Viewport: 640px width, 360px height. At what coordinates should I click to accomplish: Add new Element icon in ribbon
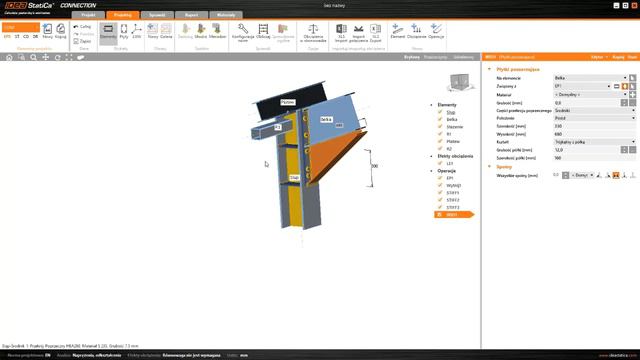(x=398, y=31)
